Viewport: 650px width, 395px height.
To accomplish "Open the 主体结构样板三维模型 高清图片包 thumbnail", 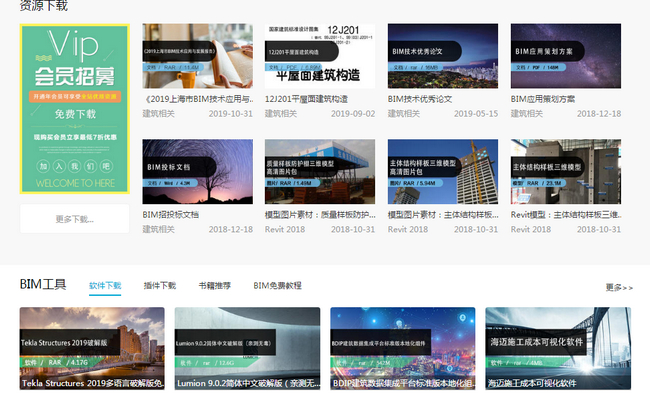I will click(x=443, y=172).
